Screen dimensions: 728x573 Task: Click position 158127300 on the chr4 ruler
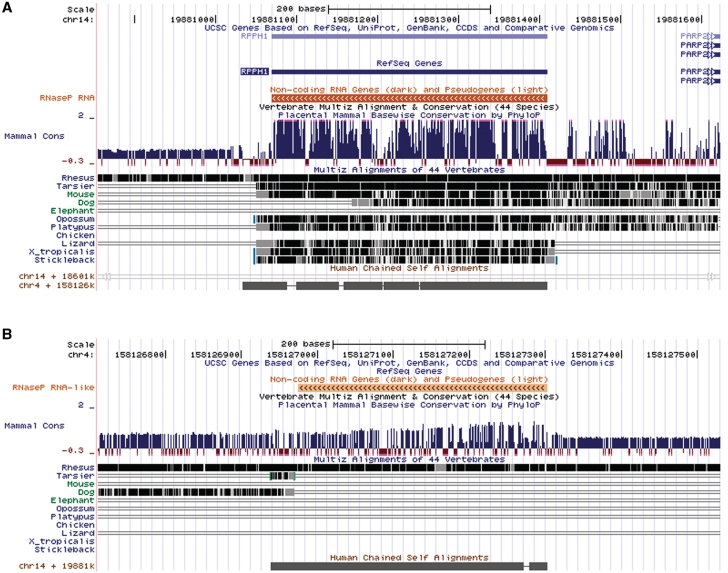click(520, 355)
